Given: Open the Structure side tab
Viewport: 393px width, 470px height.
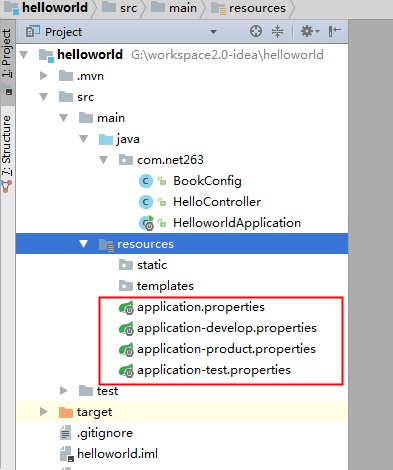Looking at the screenshot, I should click(x=7, y=153).
